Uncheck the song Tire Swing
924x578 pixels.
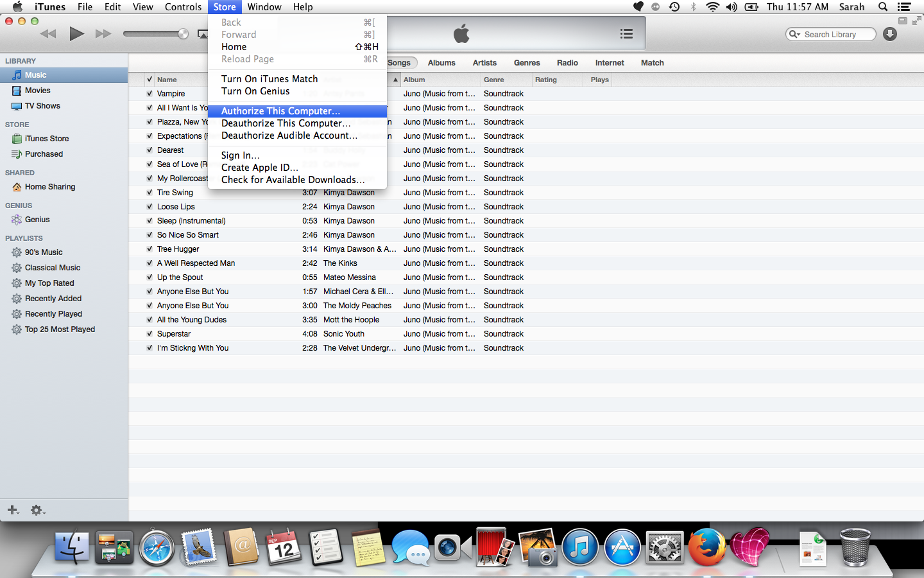point(148,192)
